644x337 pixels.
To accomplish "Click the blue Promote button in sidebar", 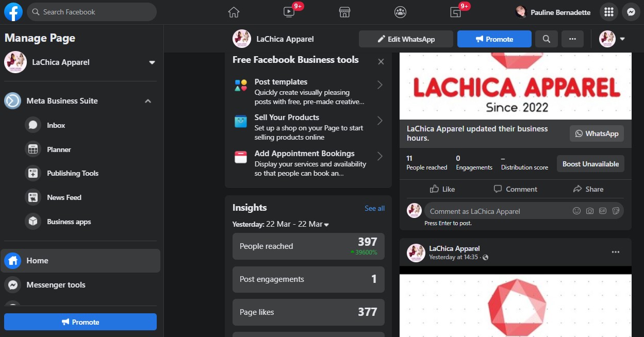I will tap(80, 322).
